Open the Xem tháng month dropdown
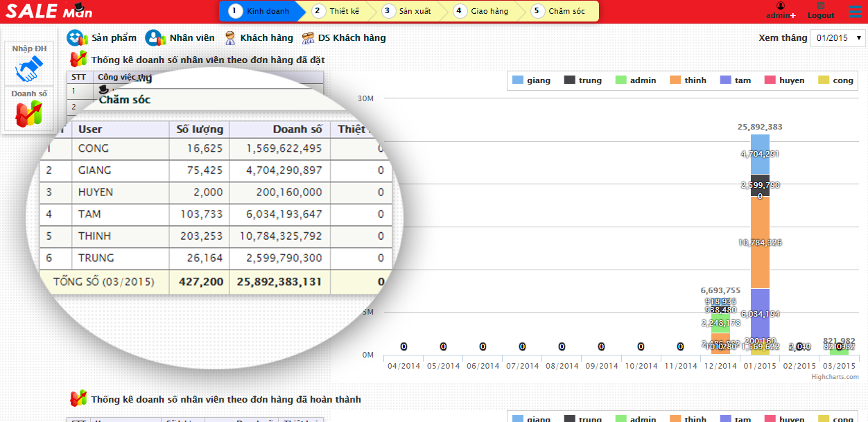The height and width of the screenshot is (422, 868). [838, 38]
